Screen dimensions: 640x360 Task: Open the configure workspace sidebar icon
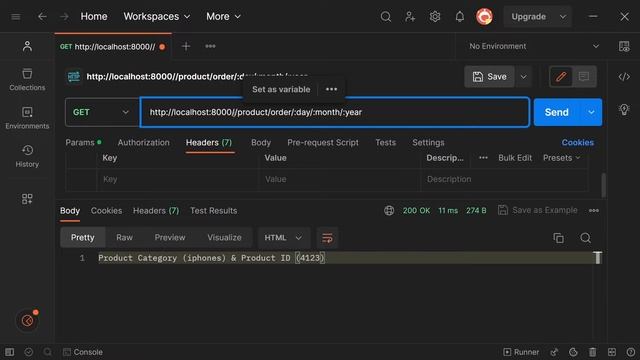tap(27, 199)
